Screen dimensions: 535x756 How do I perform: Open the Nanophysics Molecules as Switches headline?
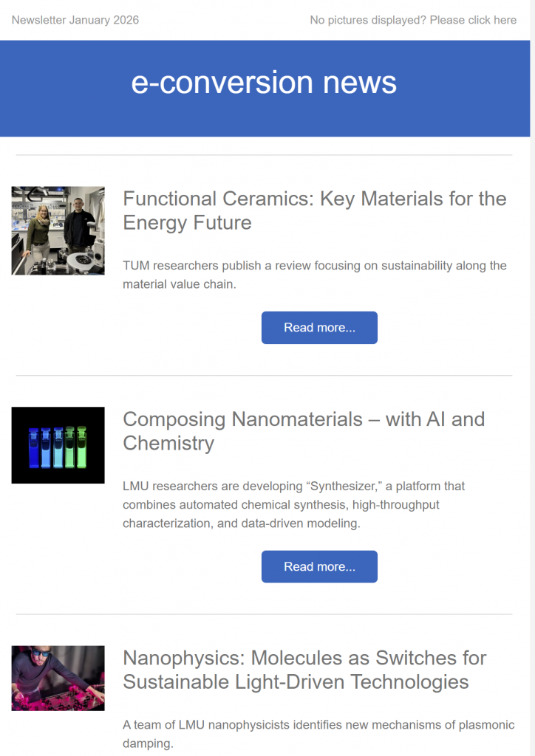point(304,670)
